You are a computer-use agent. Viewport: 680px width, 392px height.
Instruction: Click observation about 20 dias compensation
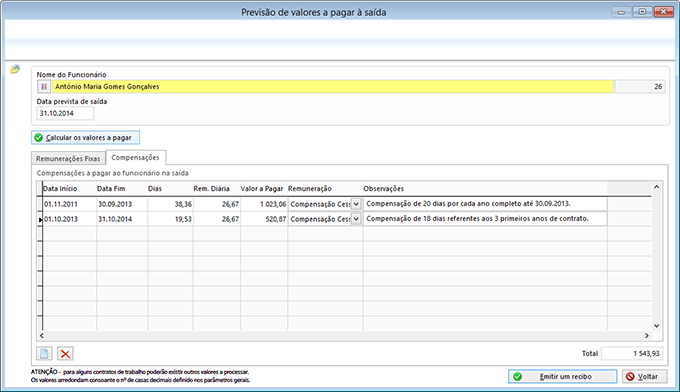point(485,204)
